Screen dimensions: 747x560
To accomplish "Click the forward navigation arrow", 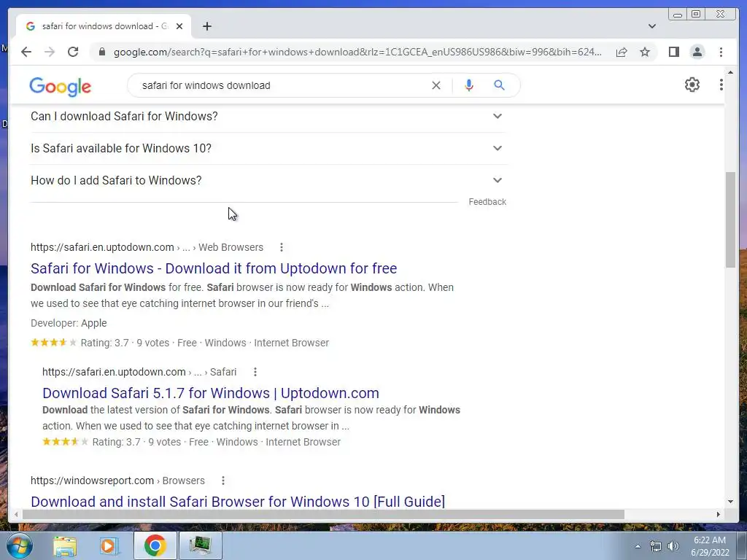I will pyautogui.click(x=50, y=52).
